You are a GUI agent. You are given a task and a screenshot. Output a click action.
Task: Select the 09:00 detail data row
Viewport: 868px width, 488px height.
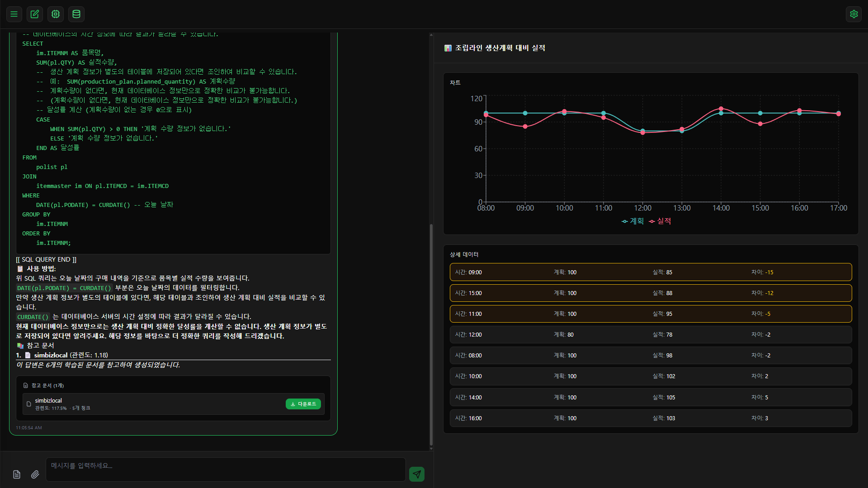[651, 272]
